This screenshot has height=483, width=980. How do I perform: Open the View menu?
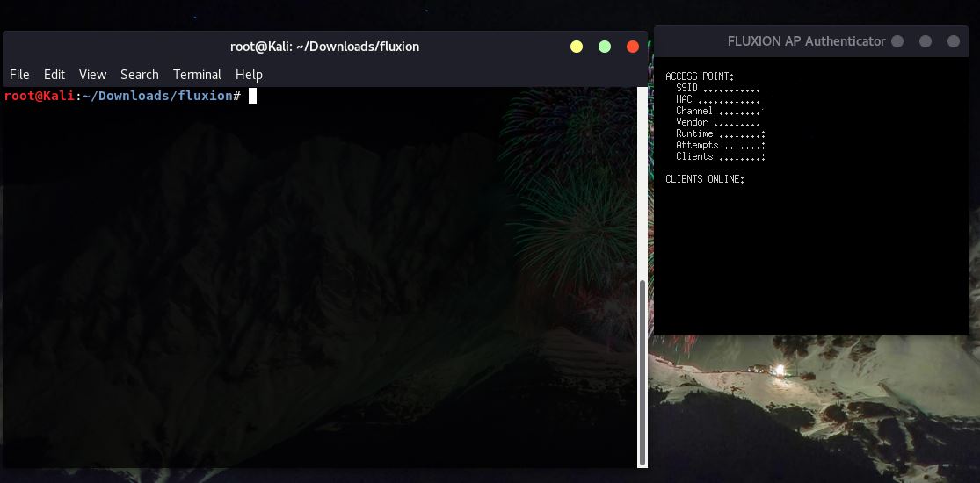[92, 75]
